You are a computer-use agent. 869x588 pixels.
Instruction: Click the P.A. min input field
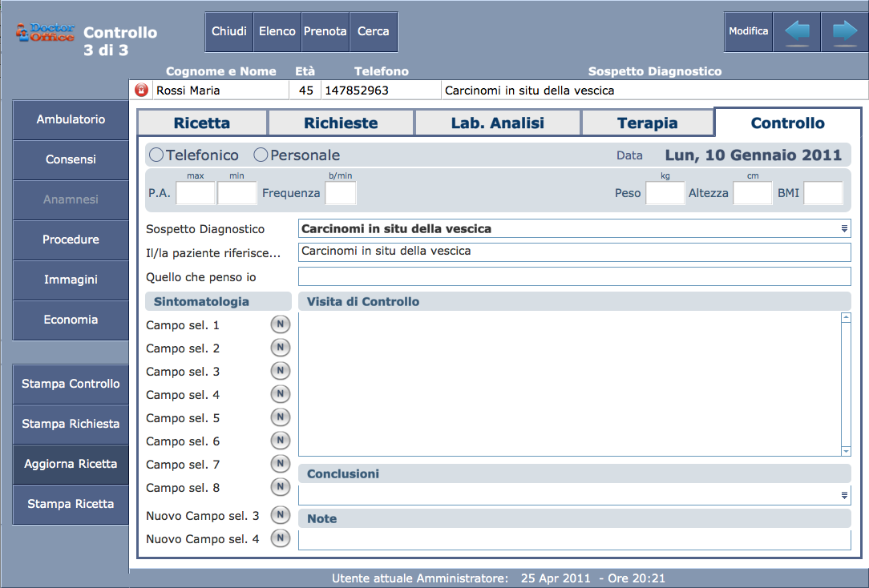[236, 193]
